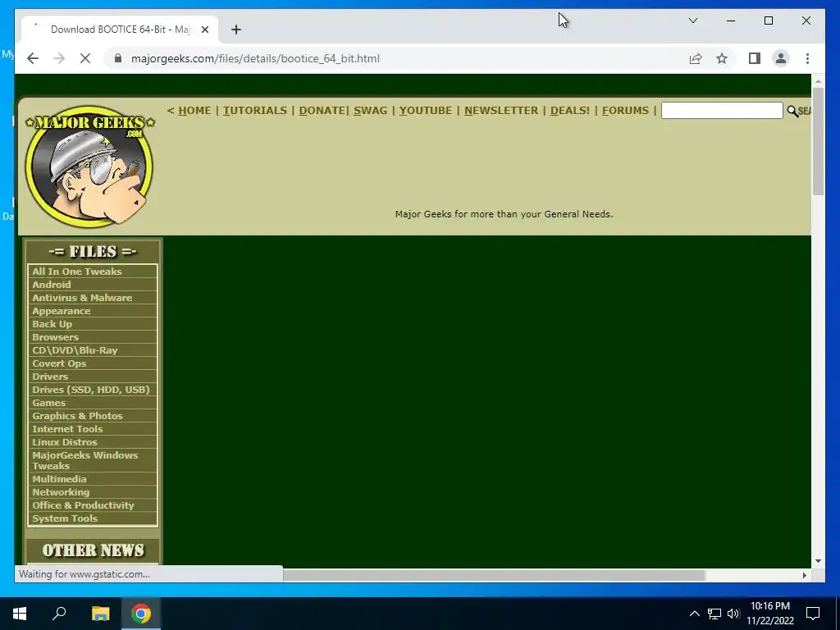Open the Chrome profile avatar

click(781, 58)
